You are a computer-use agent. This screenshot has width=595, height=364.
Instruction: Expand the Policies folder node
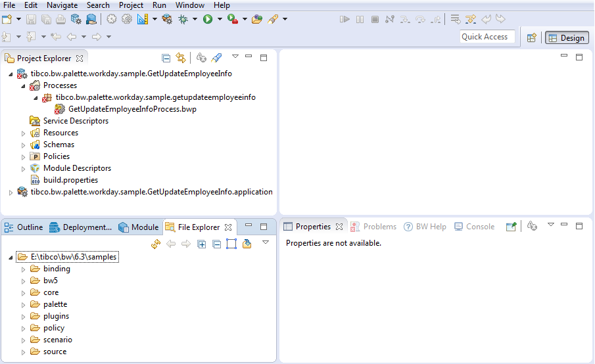(x=23, y=157)
